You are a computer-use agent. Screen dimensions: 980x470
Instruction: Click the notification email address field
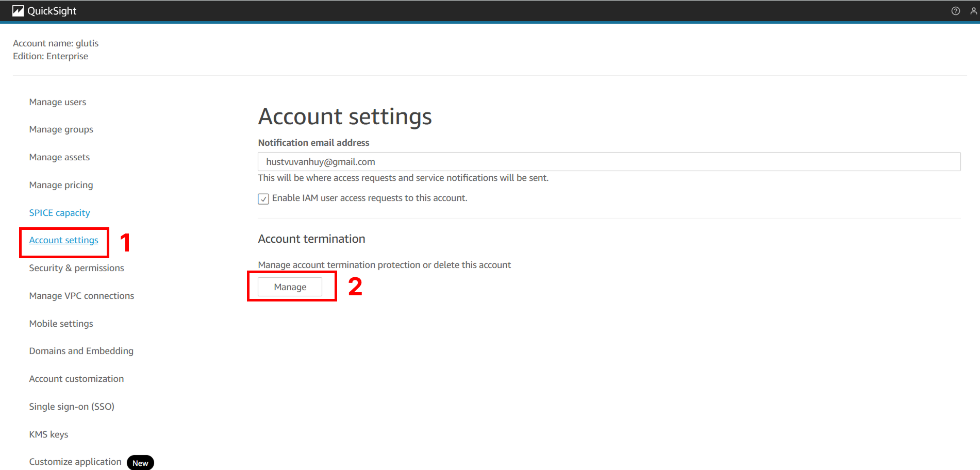608,162
